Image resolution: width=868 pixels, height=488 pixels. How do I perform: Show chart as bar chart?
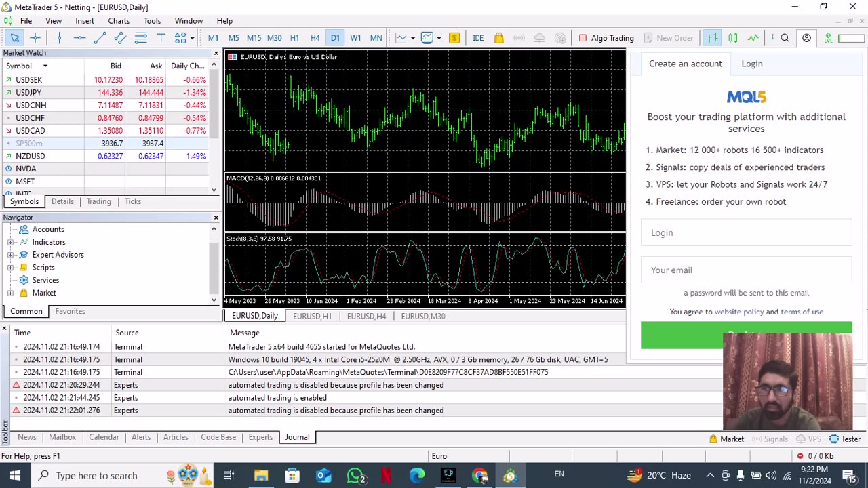tap(712, 38)
